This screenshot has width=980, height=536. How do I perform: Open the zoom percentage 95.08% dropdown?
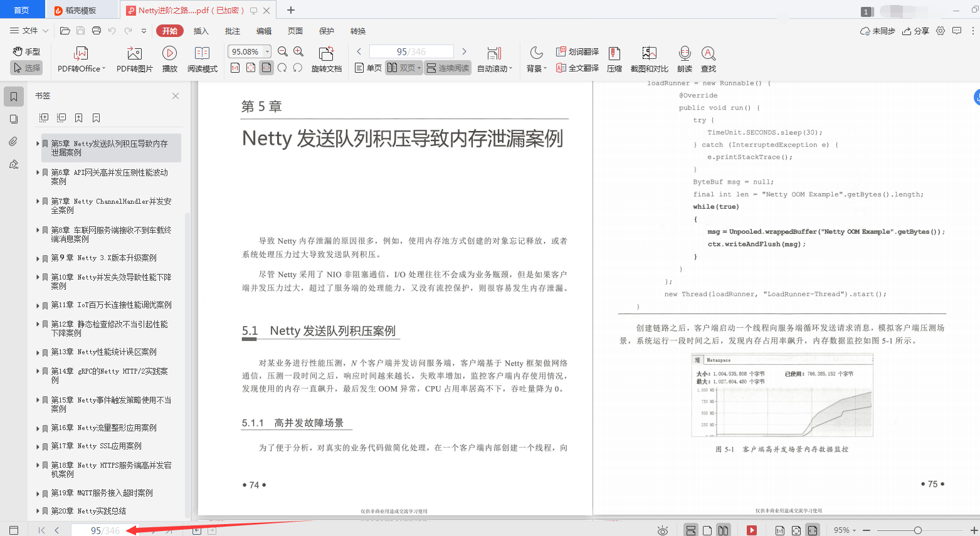(268, 51)
